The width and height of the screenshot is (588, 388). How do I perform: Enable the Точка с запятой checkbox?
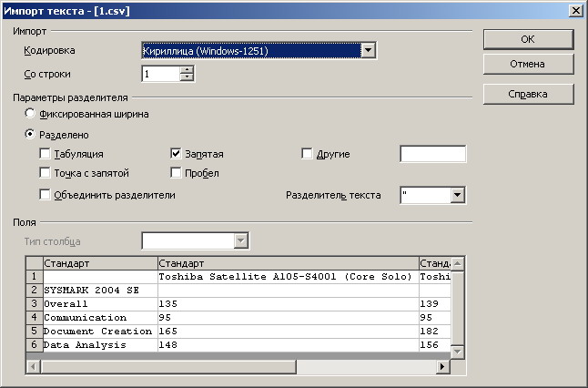45,173
